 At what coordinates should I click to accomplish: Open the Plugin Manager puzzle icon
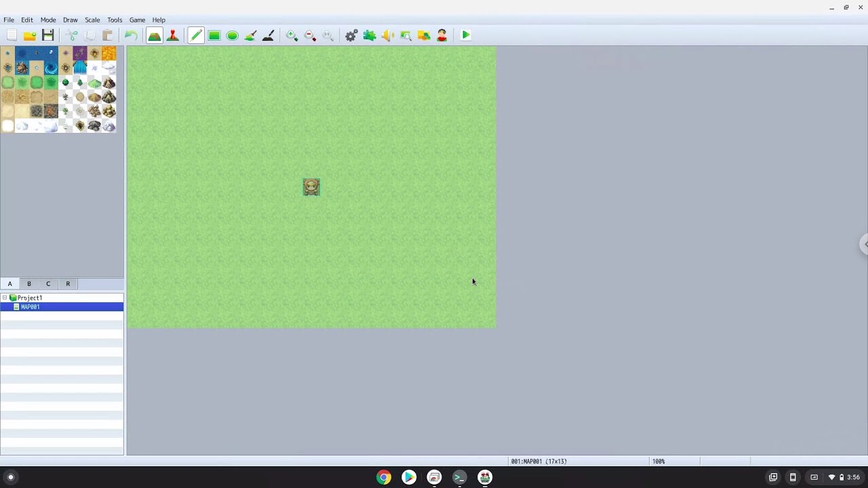pyautogui.click(x=370, y=35)
